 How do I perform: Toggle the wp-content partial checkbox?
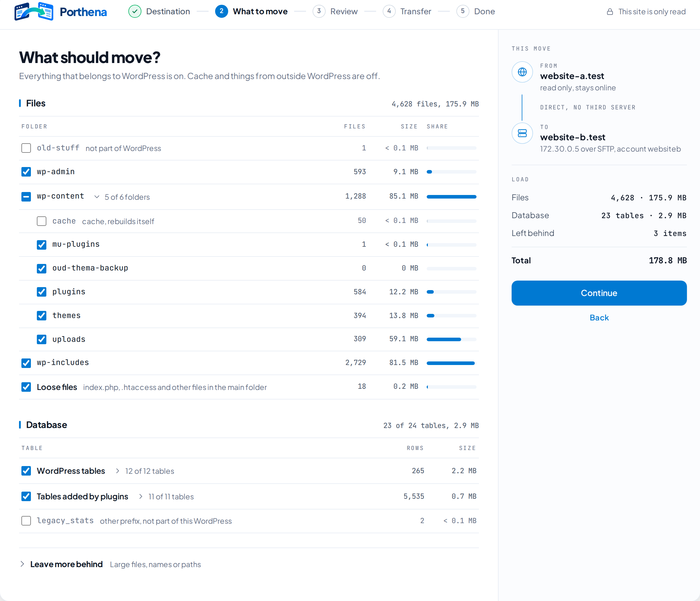pos(26,197)
